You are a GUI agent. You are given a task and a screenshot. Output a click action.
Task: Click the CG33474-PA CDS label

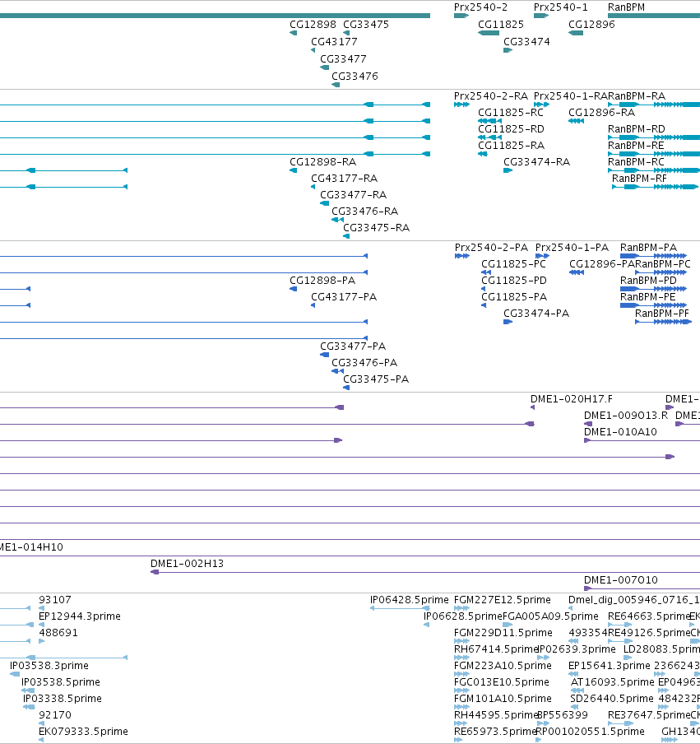click(x=536, y=314)
